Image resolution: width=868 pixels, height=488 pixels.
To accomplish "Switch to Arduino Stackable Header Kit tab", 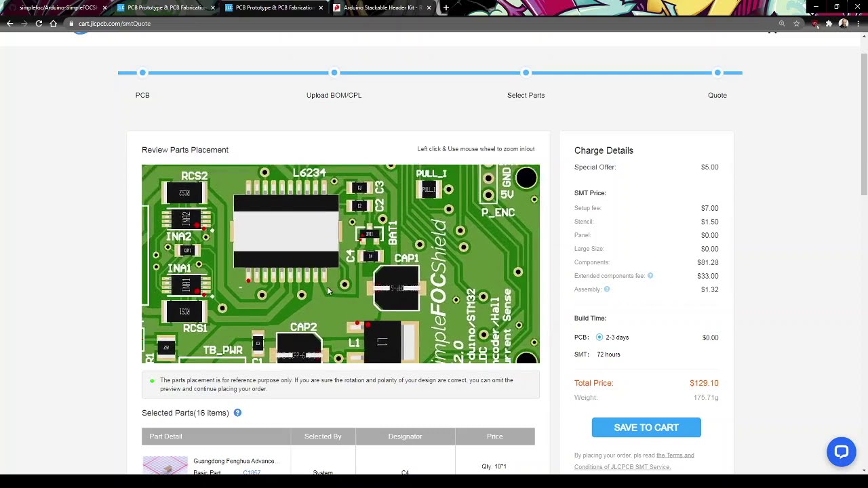I will pos(382,7).
